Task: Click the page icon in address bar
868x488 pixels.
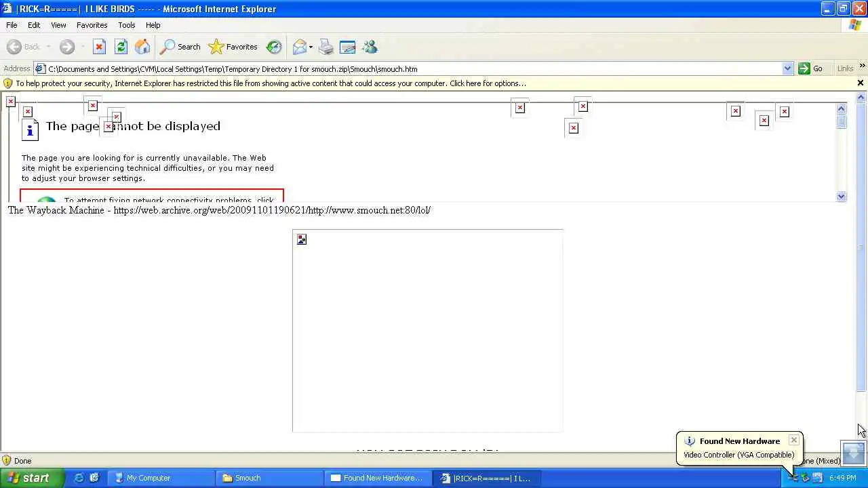Action: 40,68
